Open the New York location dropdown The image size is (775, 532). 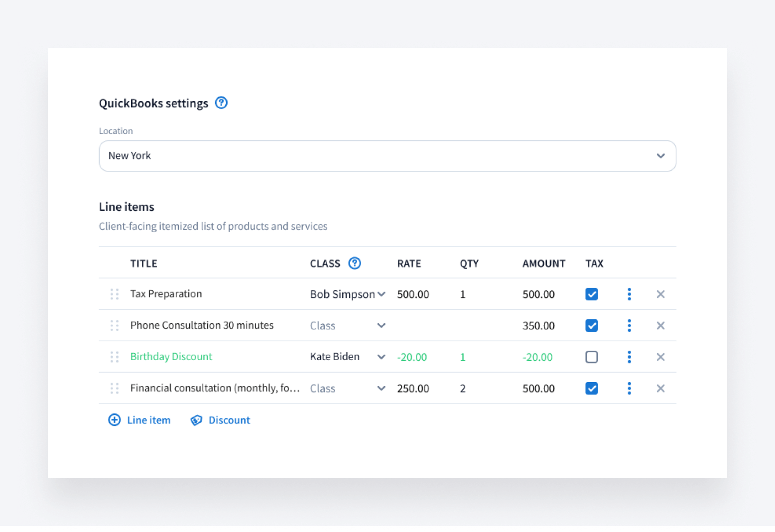click(387, 156)
